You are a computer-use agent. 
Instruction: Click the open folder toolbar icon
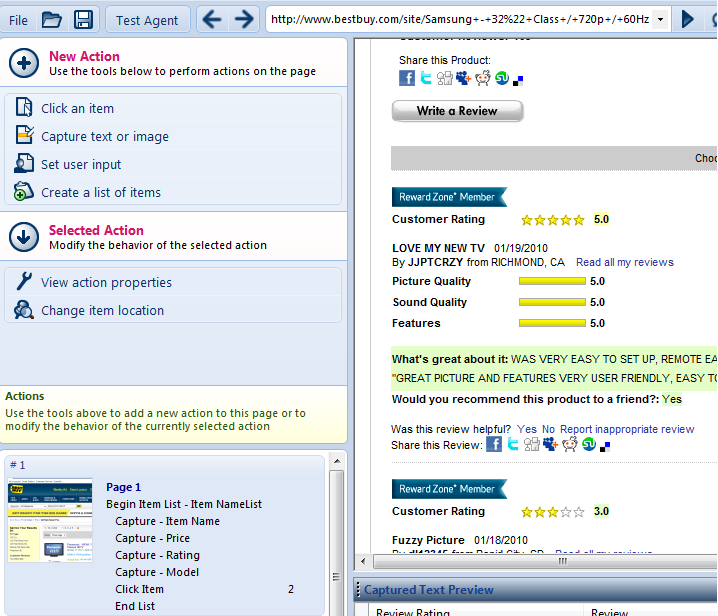pos(51,20)
